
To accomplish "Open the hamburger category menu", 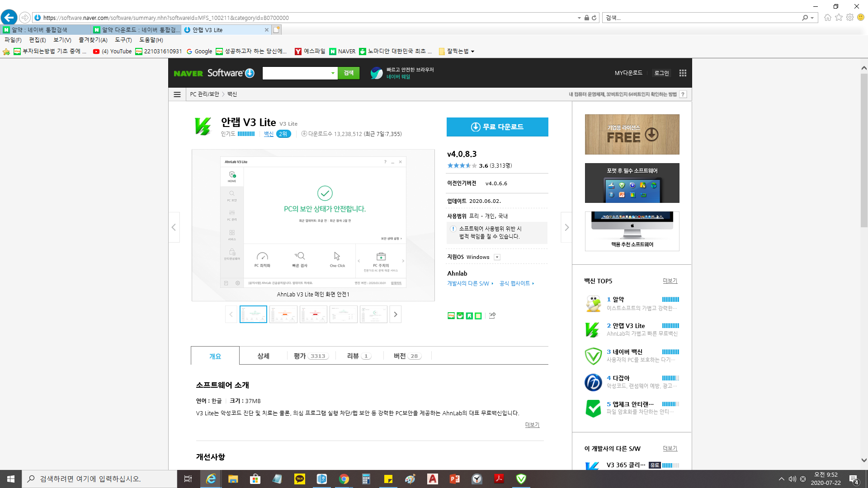I will pyautogui.click(x=177, y=94).
